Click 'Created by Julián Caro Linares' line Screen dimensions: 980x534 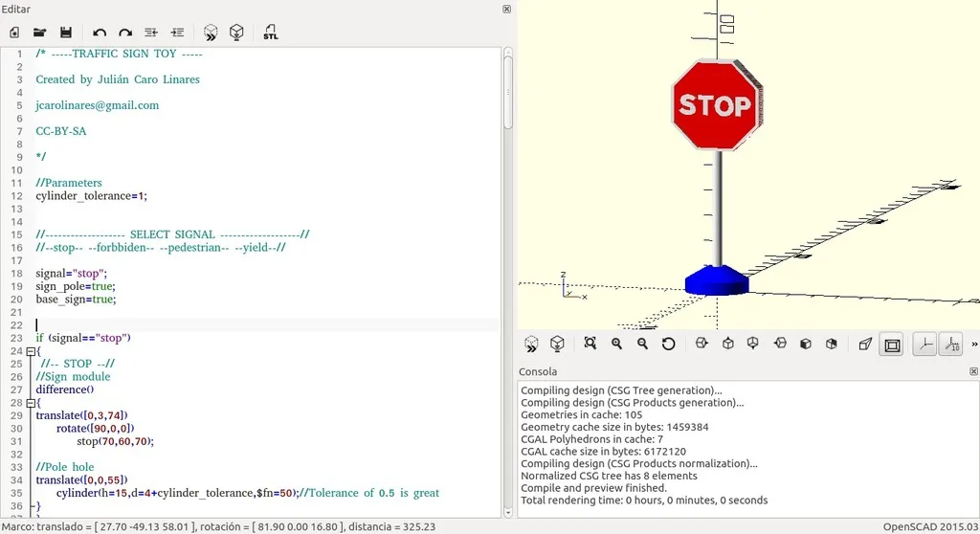pyautogui.click(x=118, y=79)
